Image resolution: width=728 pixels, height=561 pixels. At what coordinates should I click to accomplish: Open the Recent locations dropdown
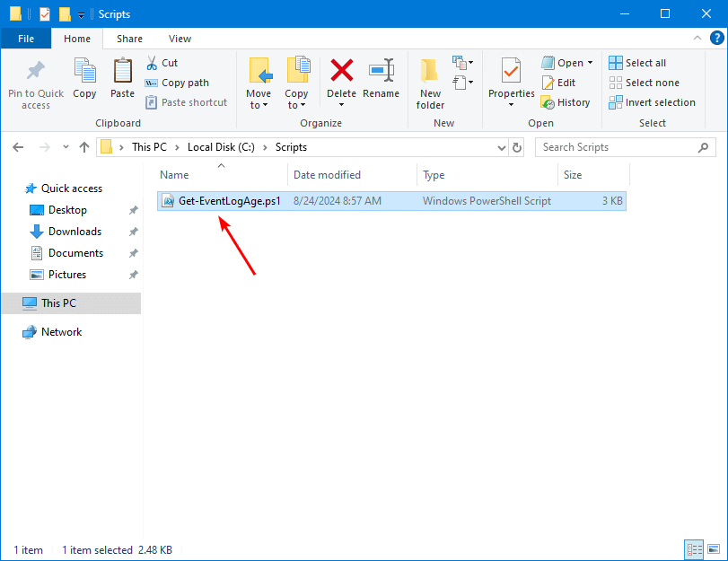click(x=66, y=147)
